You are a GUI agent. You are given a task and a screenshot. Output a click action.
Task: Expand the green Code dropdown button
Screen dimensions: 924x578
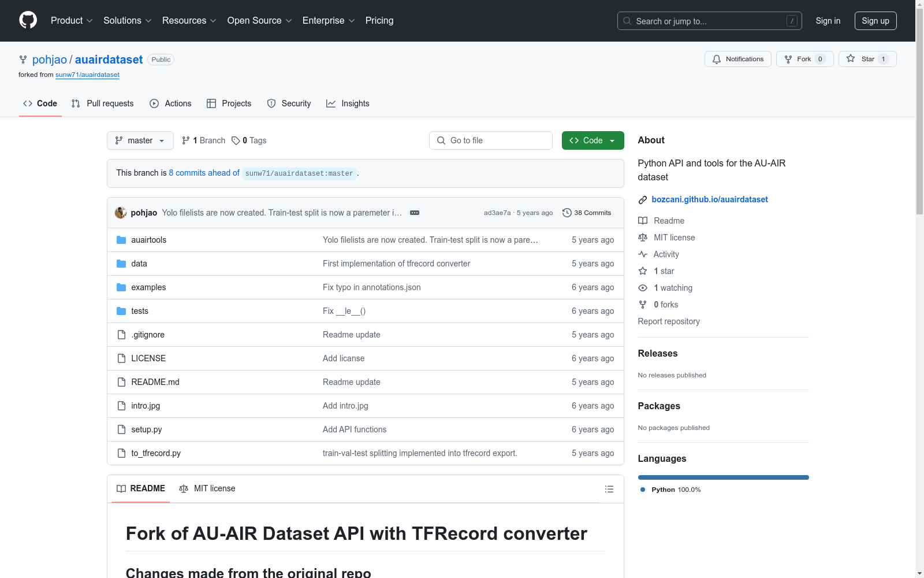(x=593, y=140)
